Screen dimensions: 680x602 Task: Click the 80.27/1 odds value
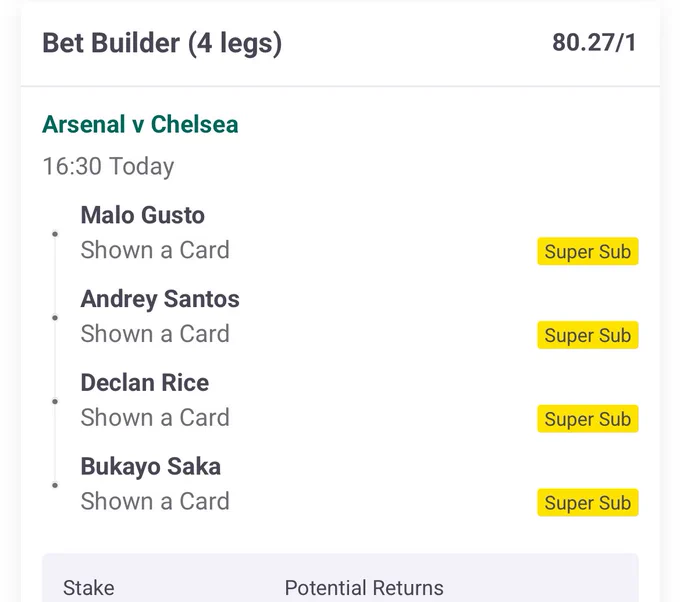594,43
